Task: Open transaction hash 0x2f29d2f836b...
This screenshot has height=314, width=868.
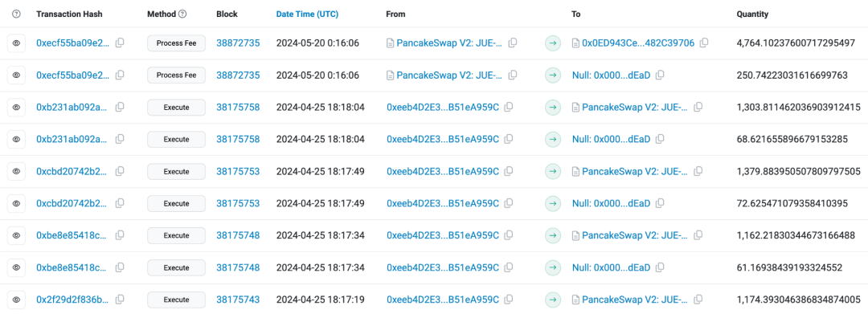Action: [x=73, y=300]
